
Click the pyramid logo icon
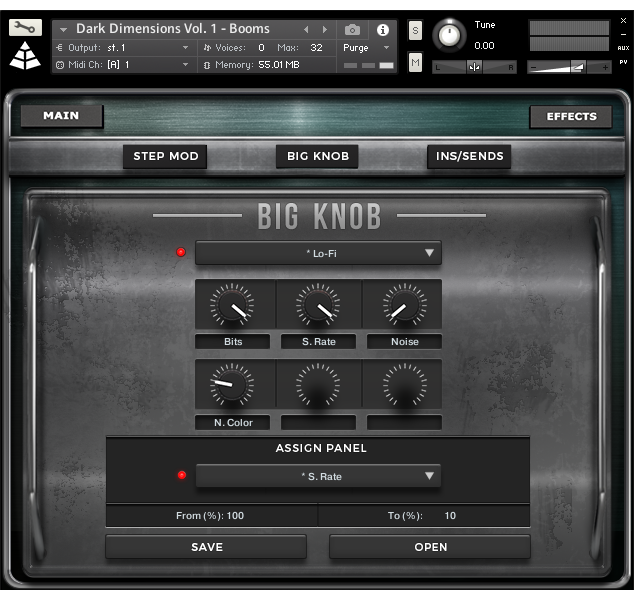(25, 57)
